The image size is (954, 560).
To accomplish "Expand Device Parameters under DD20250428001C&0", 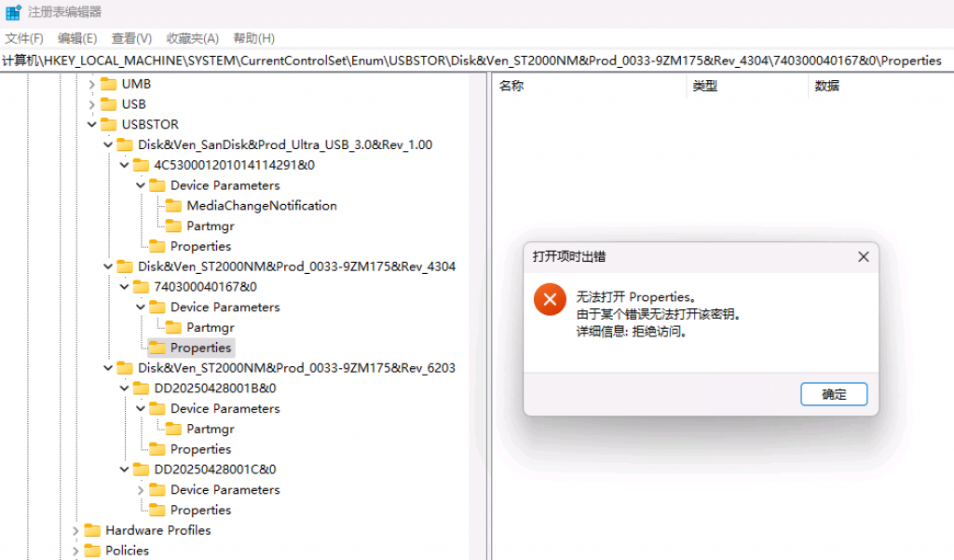I will point(141,490).
